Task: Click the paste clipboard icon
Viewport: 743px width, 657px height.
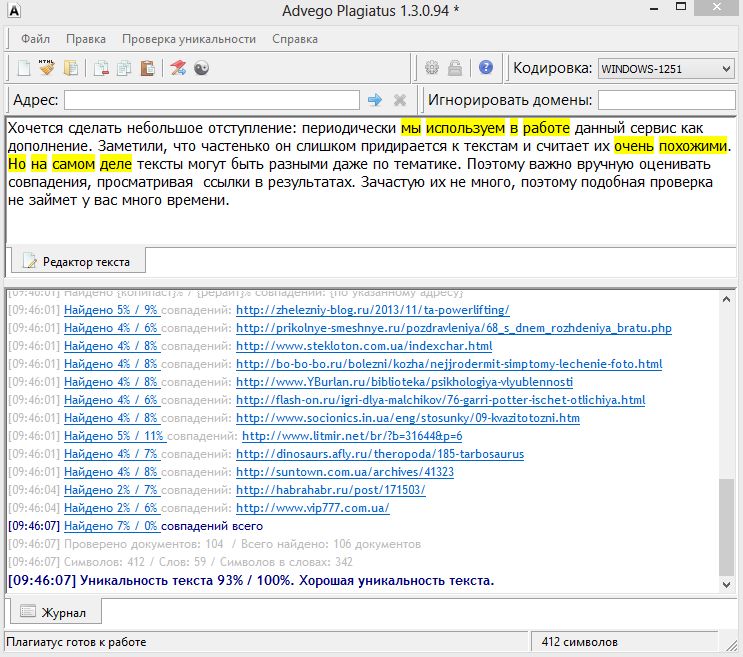Action: pyautogui.click(x=147, y=68)
